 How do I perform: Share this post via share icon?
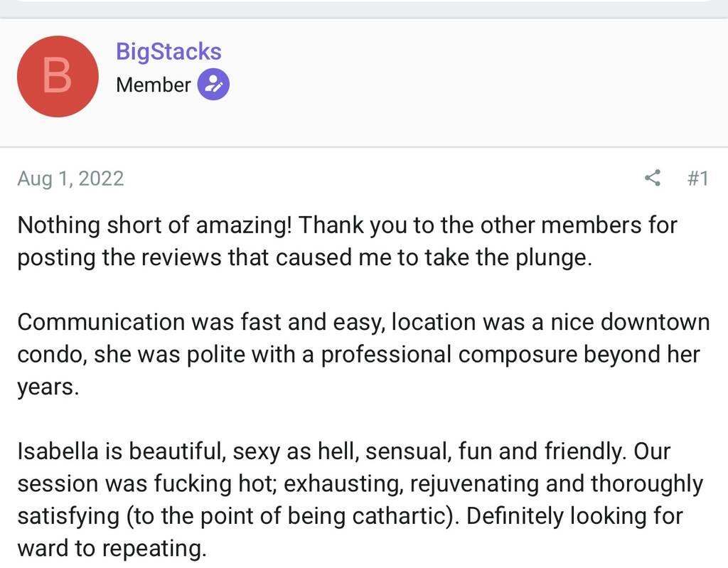[x=652, y=178]
